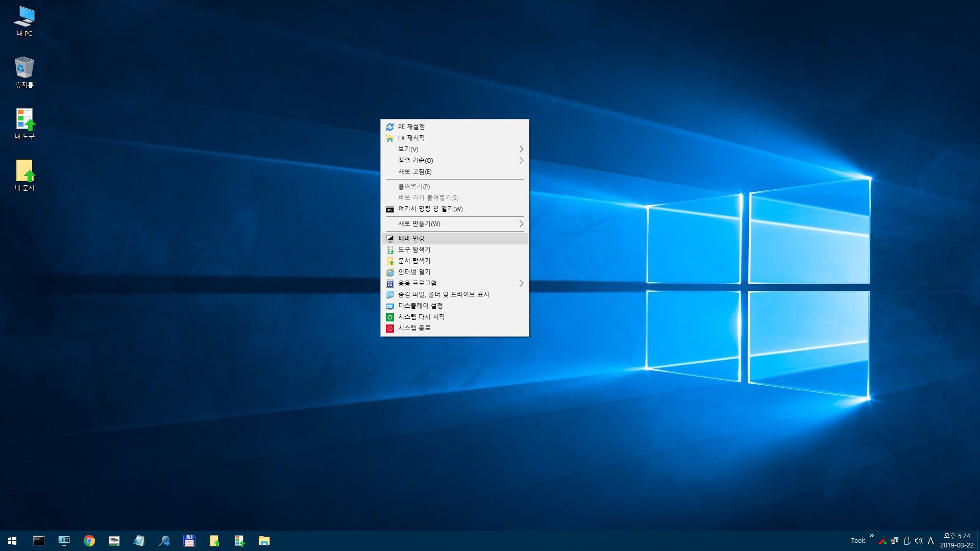This screenshot has height=551, width=980.
Task: Choose PE 재설정 in context menu
Action: 455,127
